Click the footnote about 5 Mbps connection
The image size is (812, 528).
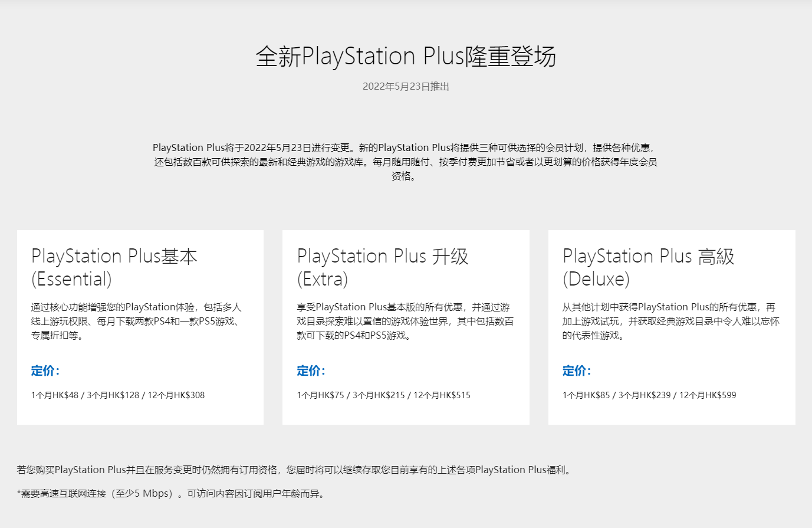[171, 494]
